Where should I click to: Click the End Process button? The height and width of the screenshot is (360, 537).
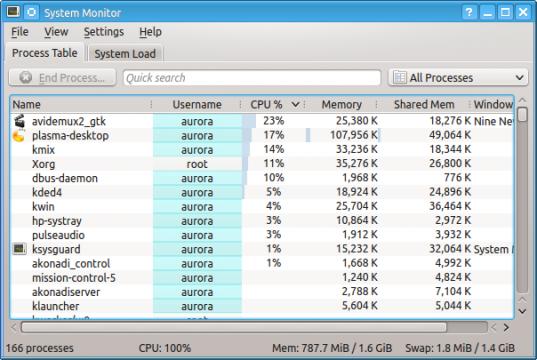point(62,78)
